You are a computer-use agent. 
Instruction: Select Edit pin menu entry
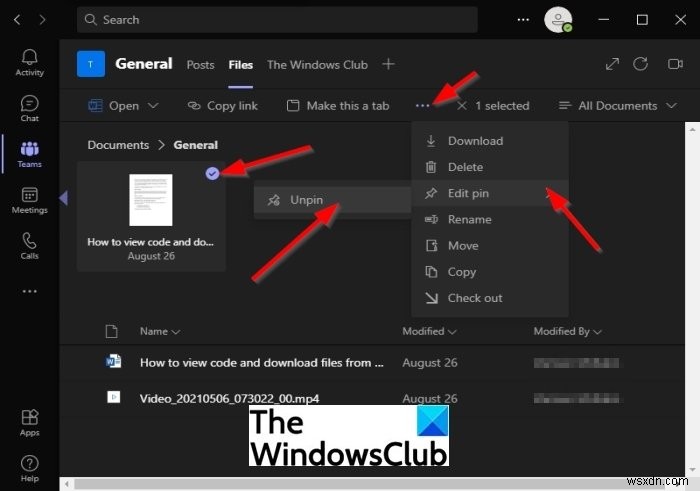tap(490, 193)
